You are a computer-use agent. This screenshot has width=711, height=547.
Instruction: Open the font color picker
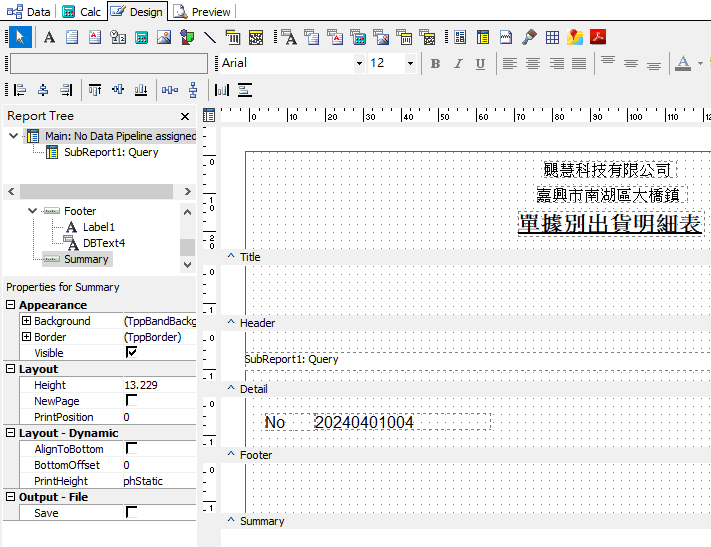pyautogui.click(x=683, y=63)
